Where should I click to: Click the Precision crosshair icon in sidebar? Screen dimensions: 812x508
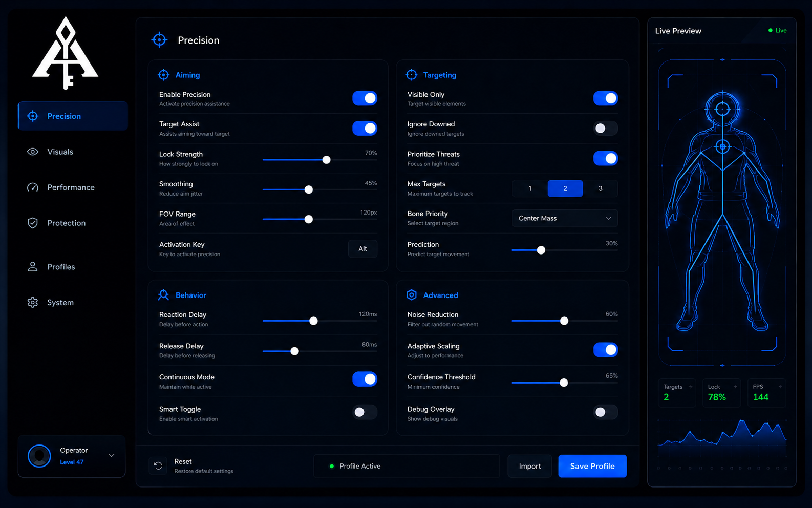click(33, 116)
